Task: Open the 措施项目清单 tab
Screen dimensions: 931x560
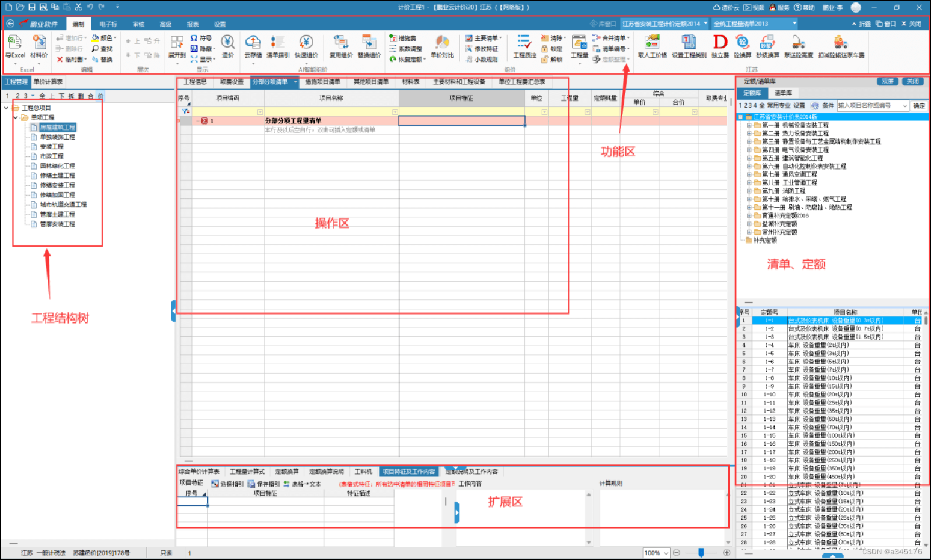Action: (x=322, y=82)
